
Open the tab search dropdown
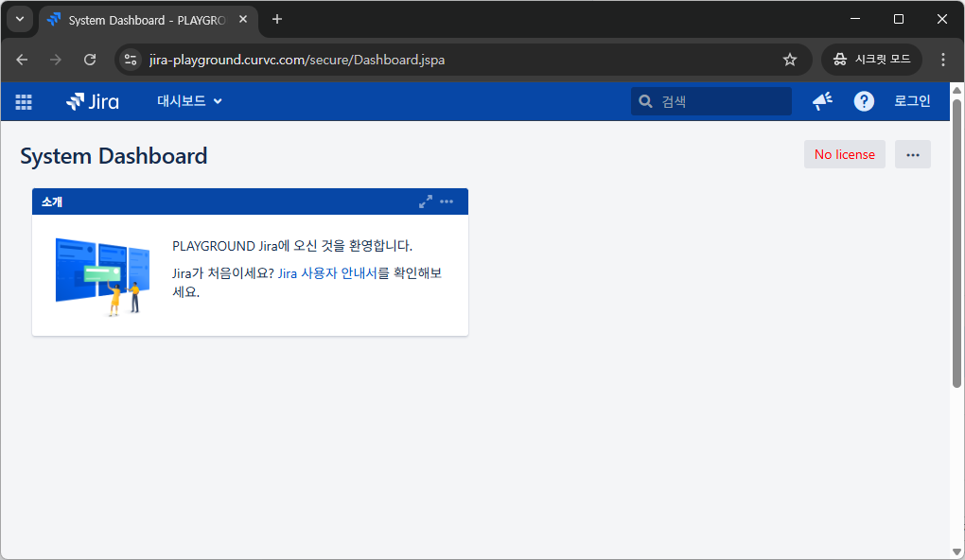click(20, 20)
